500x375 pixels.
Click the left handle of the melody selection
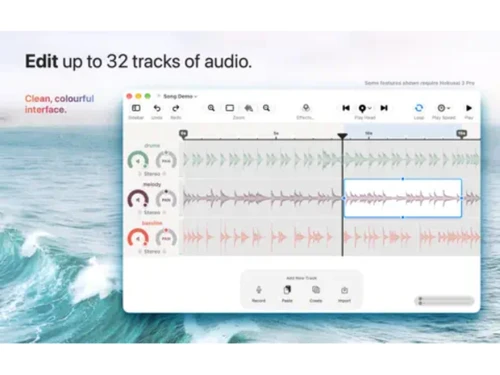344,198
